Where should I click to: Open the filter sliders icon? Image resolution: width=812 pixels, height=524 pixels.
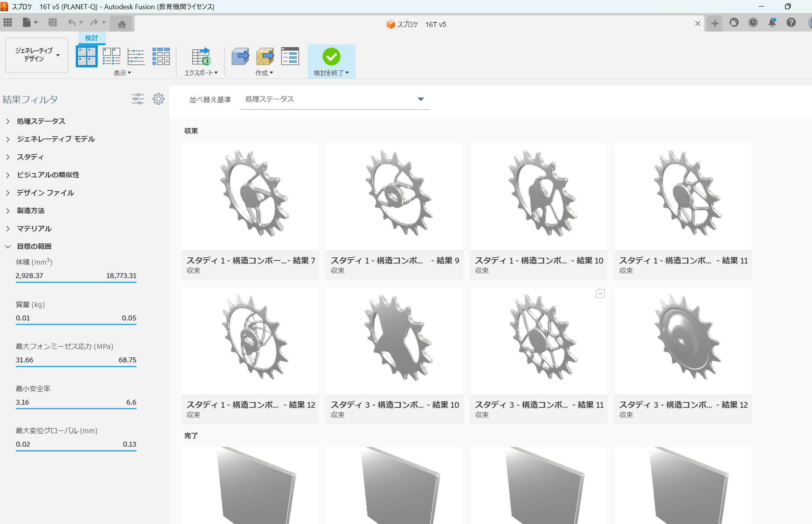[x=137, y=99]
